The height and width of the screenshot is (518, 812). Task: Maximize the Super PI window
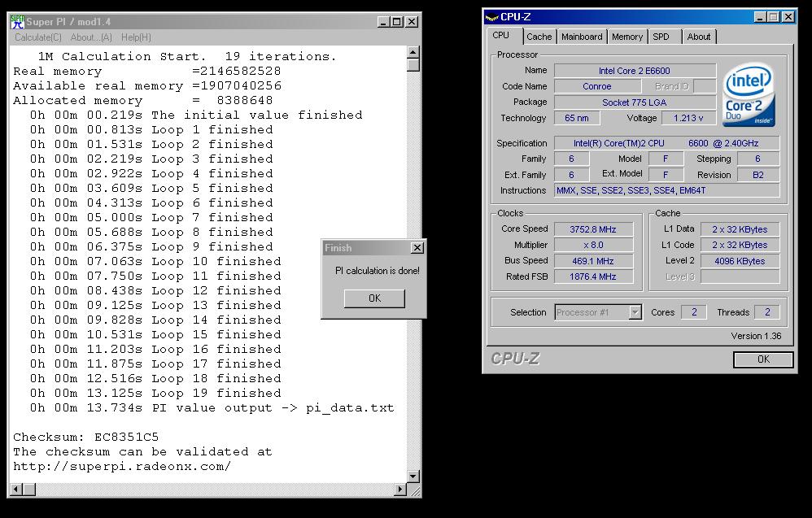[x=396, y=22]
